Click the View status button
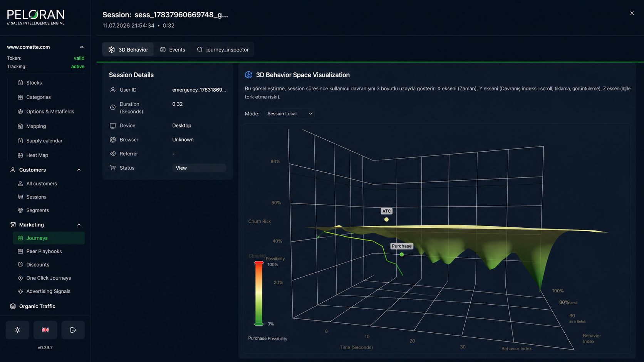 tap(199, 168)
